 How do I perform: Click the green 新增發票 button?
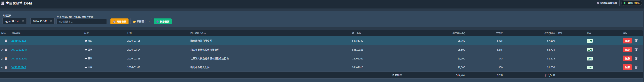click(x=163, y=22)
